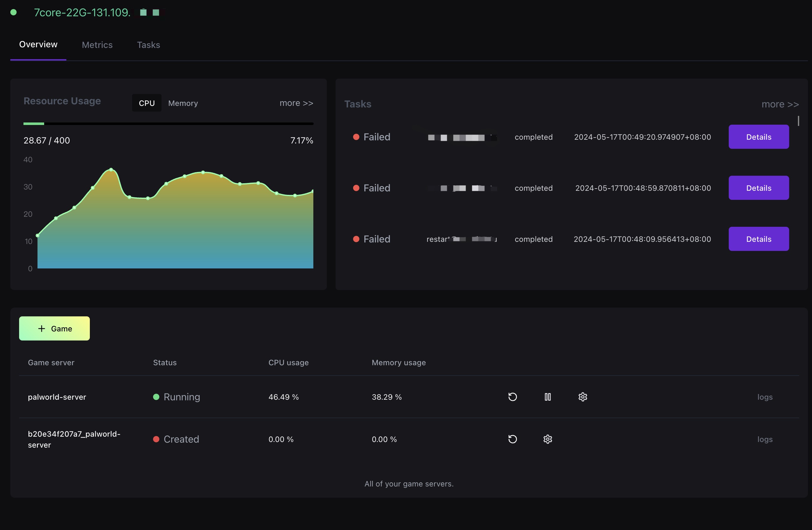This screenshot has height=530, width=812.
Task: Click the 2024-05-17T00:48:09.956413+08:00 timestamp
Action: click(x=642, y=239)
